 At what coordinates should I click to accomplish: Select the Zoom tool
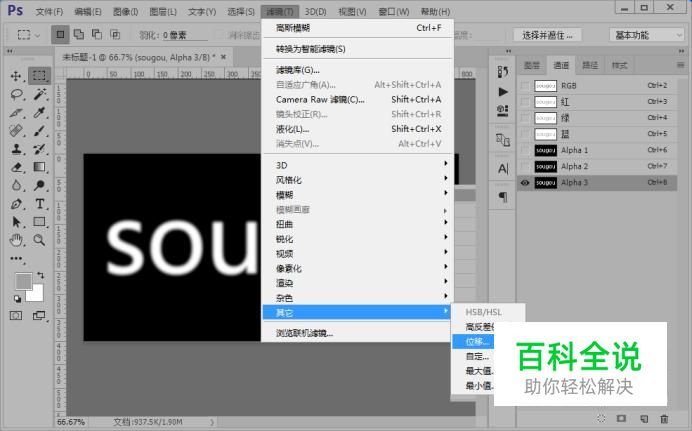click(40, 240)
